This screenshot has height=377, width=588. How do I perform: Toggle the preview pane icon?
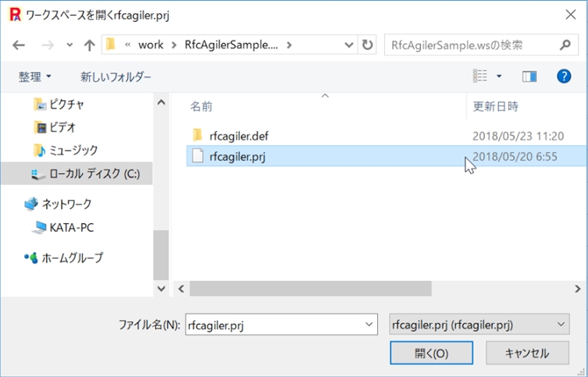(x=529, y=76)
